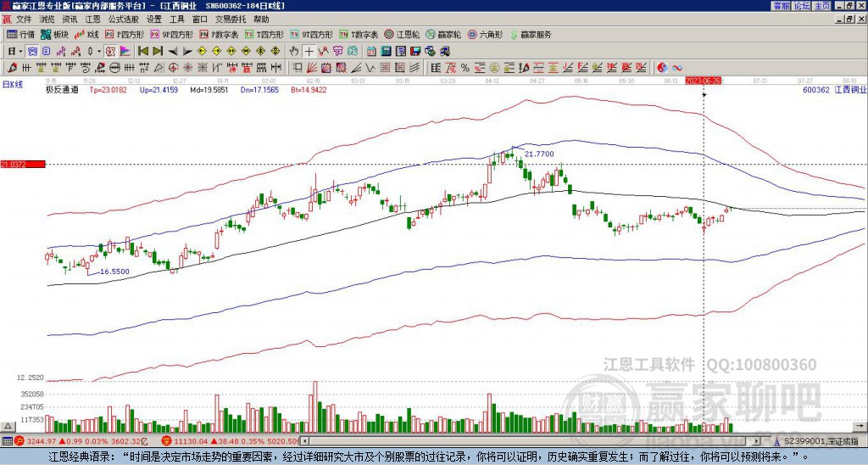Screen dimensions: 868x465
Task: Click SZ399001 深证成指 in status bar
Action: pyautogui.click(x=821, y=441)
